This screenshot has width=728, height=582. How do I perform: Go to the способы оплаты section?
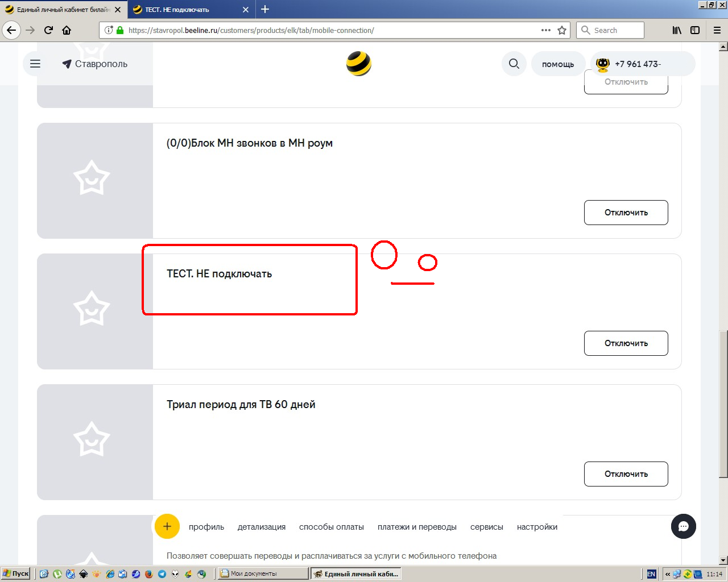332,527
